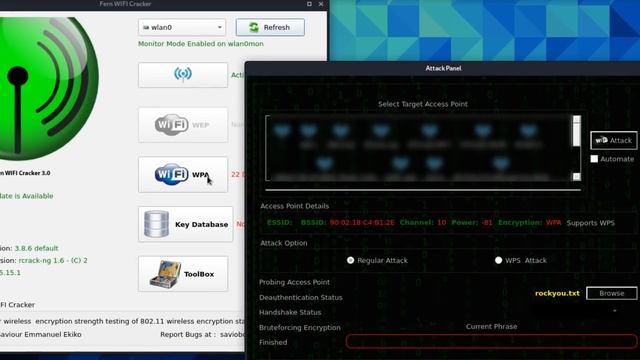Click the Probing Access Point label

pyautogui.click(x=294, y=282)
